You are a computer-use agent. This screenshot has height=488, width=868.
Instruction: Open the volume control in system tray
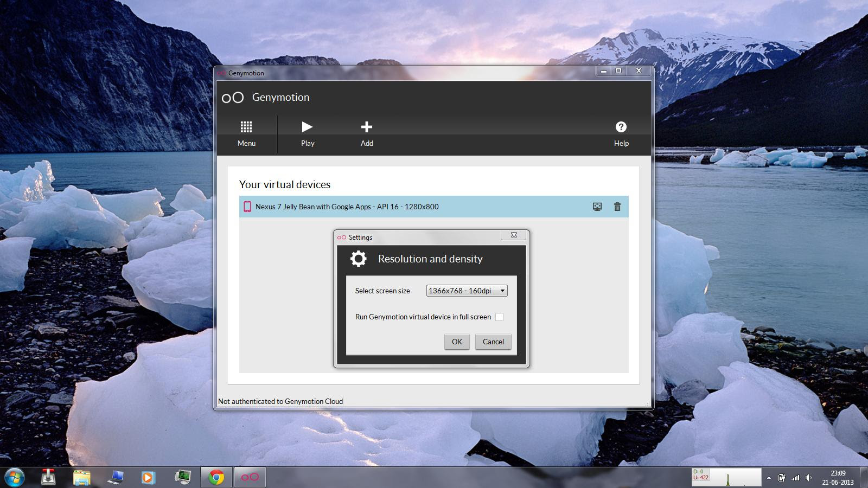point(808,478)
